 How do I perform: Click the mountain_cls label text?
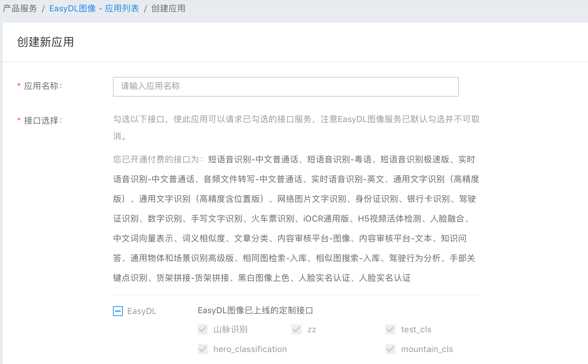pyautogui.click(x=427, y=349)
